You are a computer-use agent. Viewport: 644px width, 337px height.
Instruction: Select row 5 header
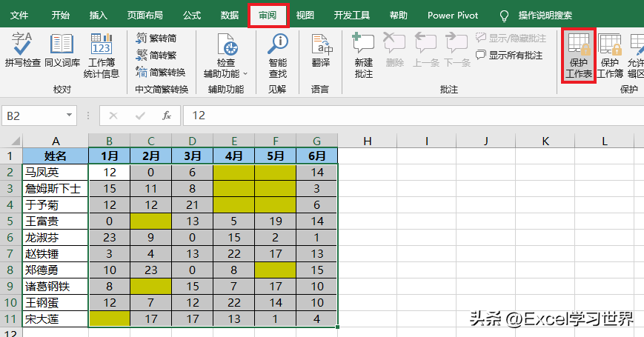10,221
